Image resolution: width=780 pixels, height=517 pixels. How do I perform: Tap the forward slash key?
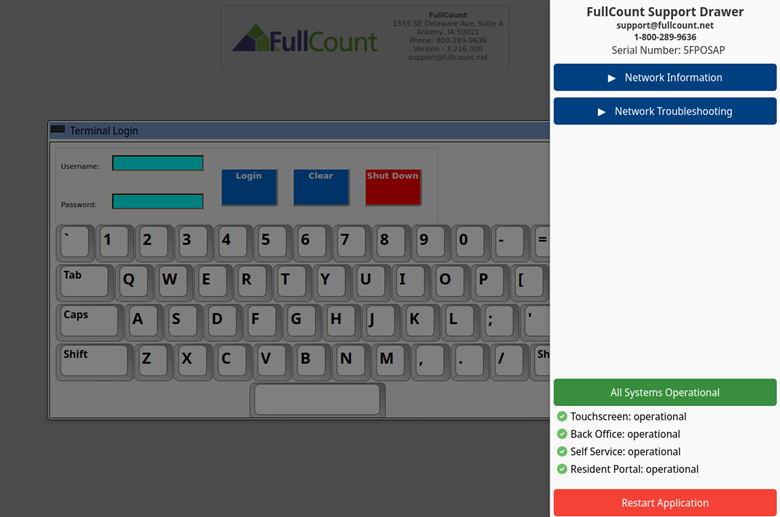(x=510, y=362)
